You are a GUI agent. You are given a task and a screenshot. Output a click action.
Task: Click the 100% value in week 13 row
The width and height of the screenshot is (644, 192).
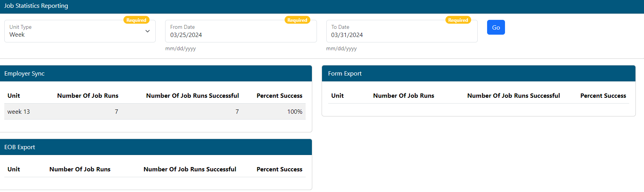point(295,112)
